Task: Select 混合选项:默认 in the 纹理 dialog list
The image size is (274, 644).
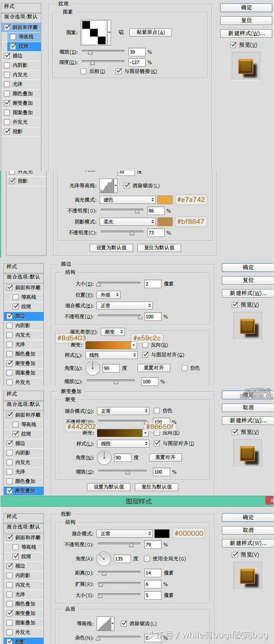Action: pos(21,17)
